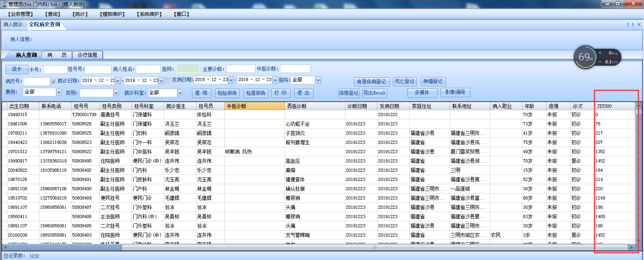Click the green 医师 input field
The image size is (644, 260).
(188, 69)
